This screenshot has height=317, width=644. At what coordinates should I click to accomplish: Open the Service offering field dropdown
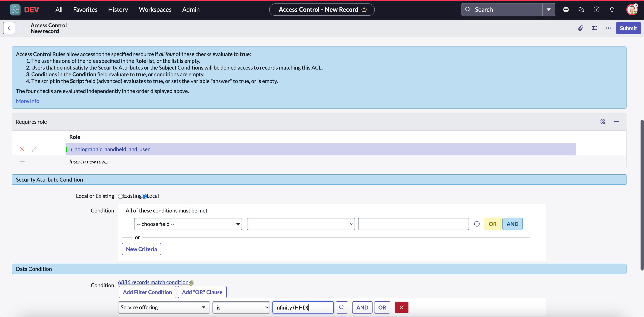(164, 307)
